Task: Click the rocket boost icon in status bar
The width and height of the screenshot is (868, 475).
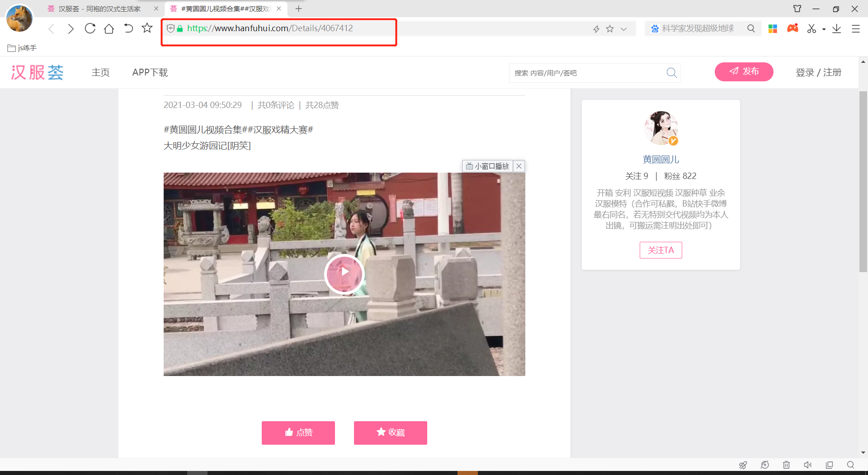Action: tap(743, 465)
